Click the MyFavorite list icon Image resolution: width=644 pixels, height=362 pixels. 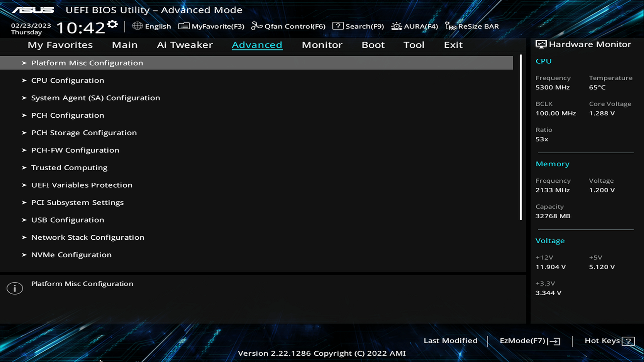184,26
